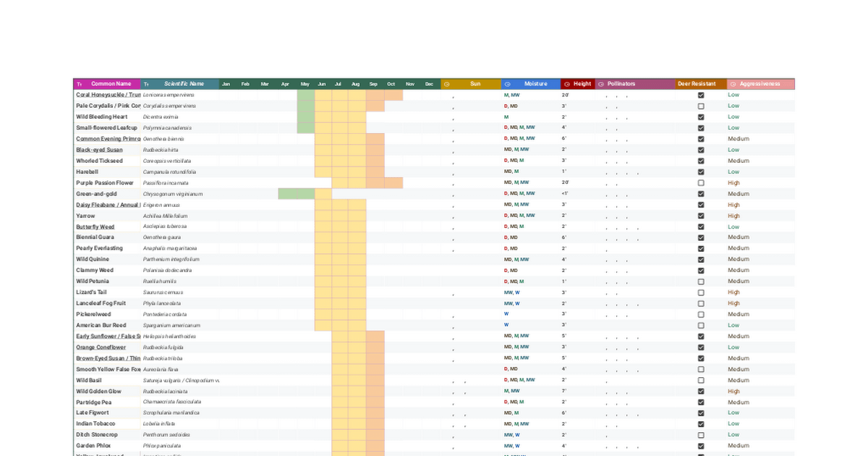Select green April bloom cell for Green-and-gold
The image size is (868, 456).
point(288,194)
